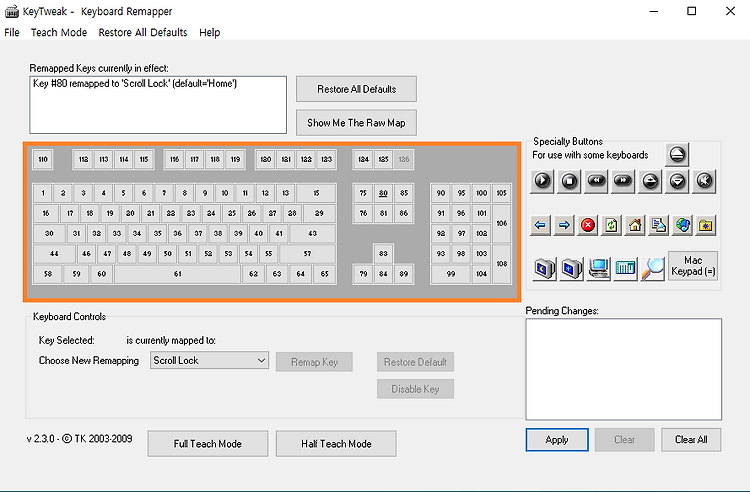Click the magnifying glass search icon button
This screenshot has height=492, width=750.
coord(653,268)
